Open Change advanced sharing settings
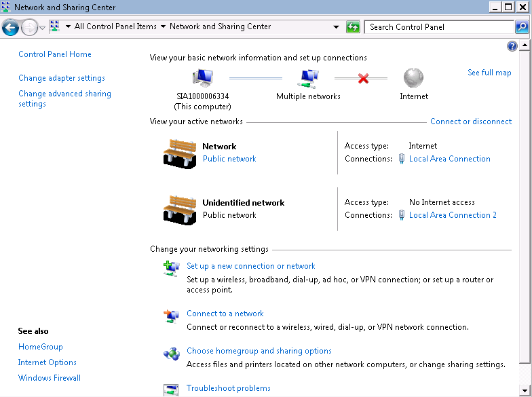Screen dimensions: 532x397 [64, 99]
